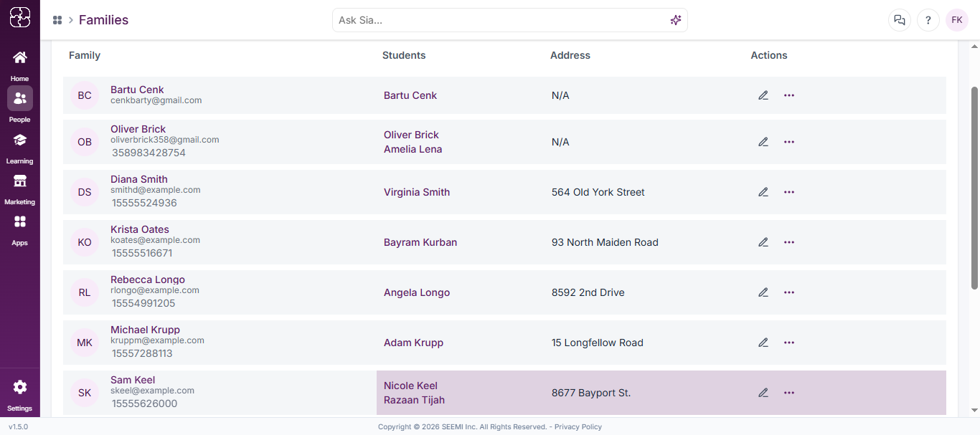Open the People section
Viewport: 980px width, 435px height.
click(x=20, y=105)
